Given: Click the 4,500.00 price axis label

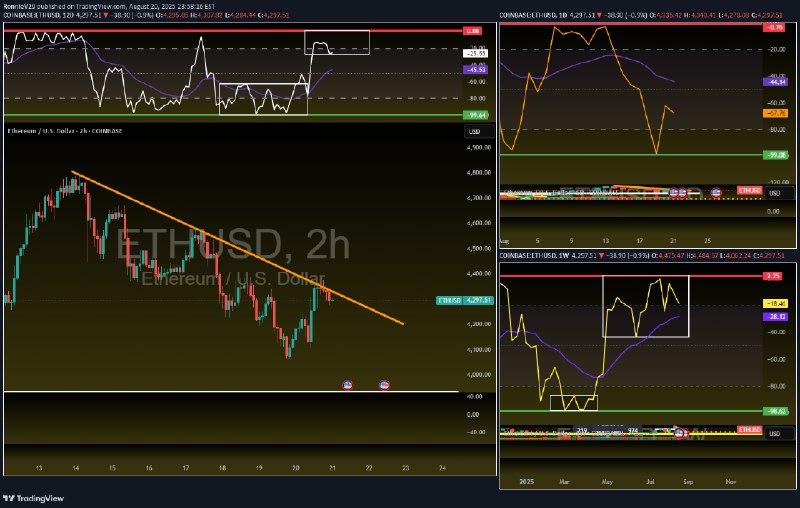Looking at the screenshot, I should click(479, 248).
